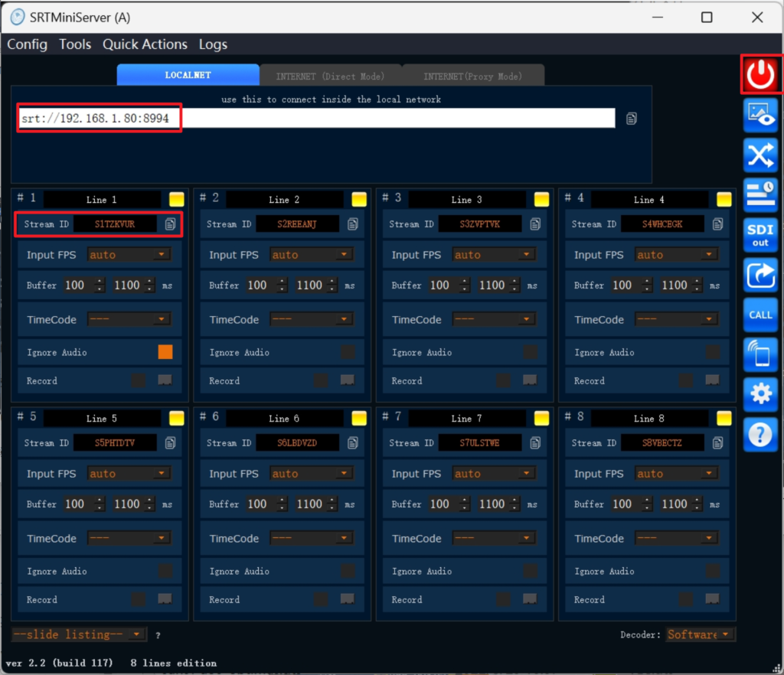Enable the Record checkbox for Line 2
Viewport: 784px width, 675px height.
pos(321,380)
